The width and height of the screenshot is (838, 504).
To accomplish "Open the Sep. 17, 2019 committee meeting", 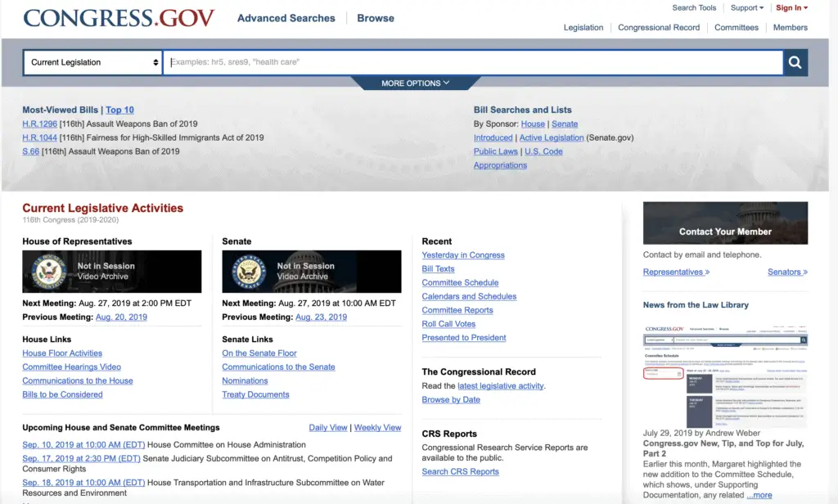I will pos(81,460).
